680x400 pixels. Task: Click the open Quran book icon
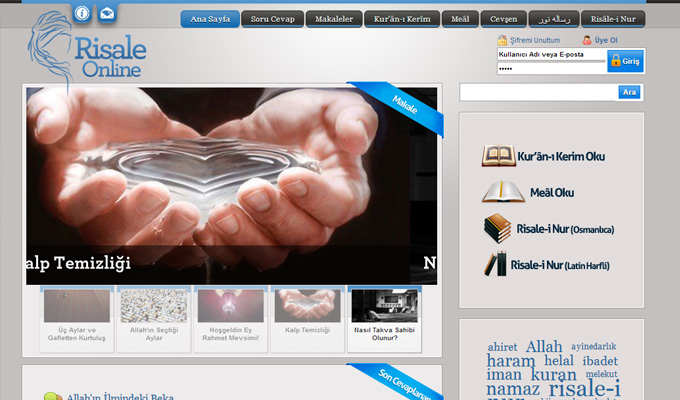(x=499, y=156)
